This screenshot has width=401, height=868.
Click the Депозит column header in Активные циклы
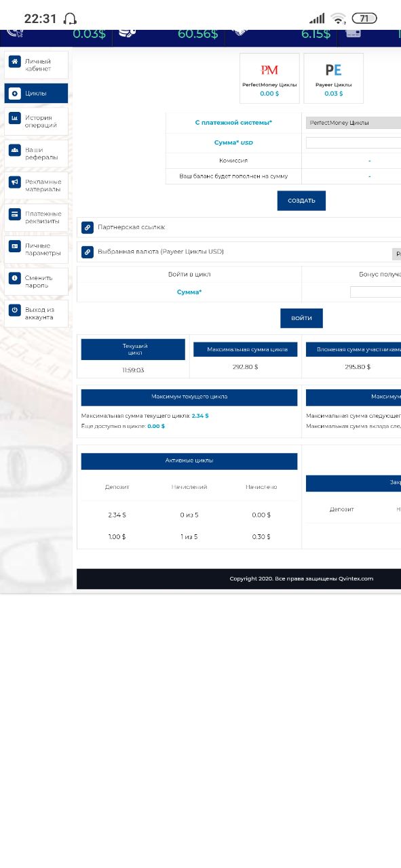[x=117, y=487]
